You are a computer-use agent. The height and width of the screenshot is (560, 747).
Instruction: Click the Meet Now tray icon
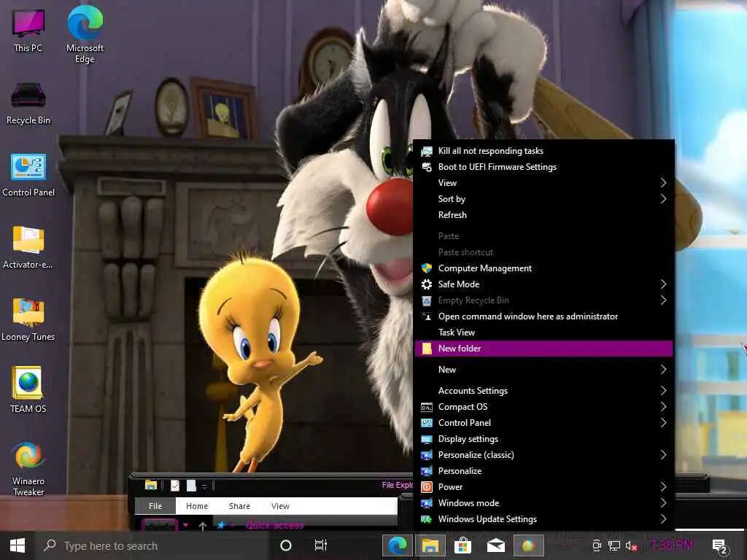point(597,545)
